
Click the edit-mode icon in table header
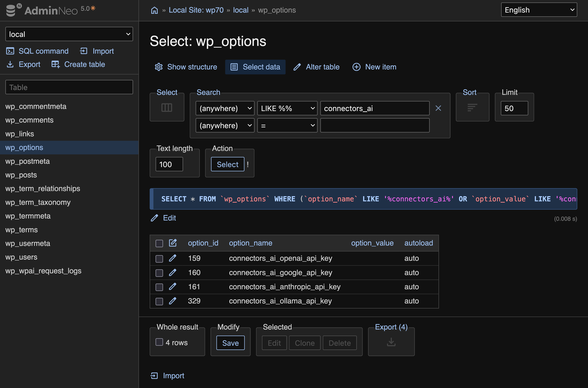coord(173,243)
